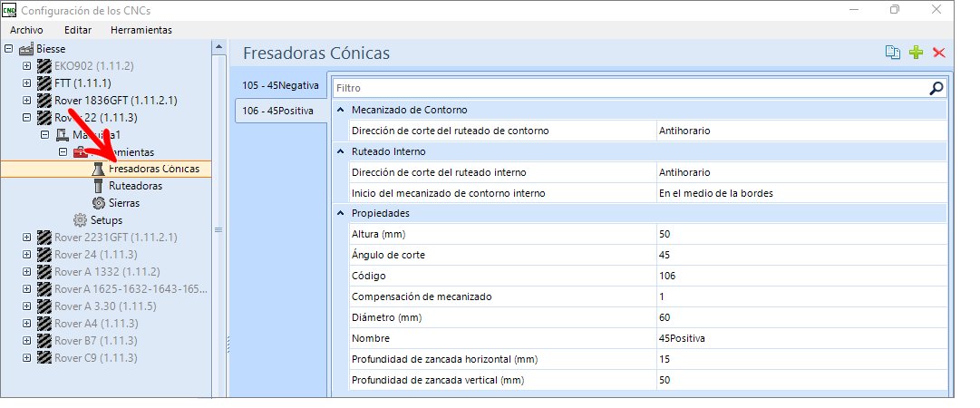980x408 pixels.
Task: Select Rover A 3.30 (1.11.5) entry
Action: click(x=105, y=306)
